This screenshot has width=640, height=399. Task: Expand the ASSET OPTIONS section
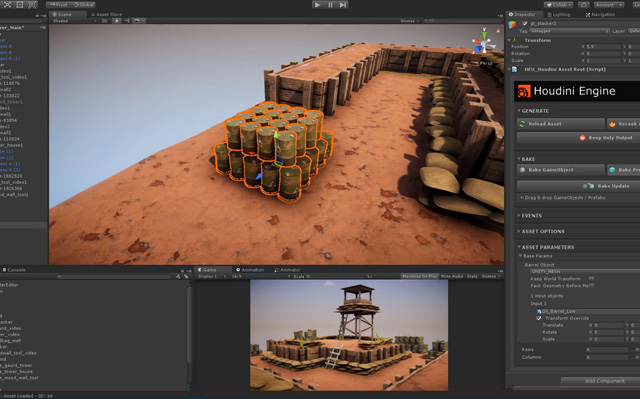click(x=543, y=231)
